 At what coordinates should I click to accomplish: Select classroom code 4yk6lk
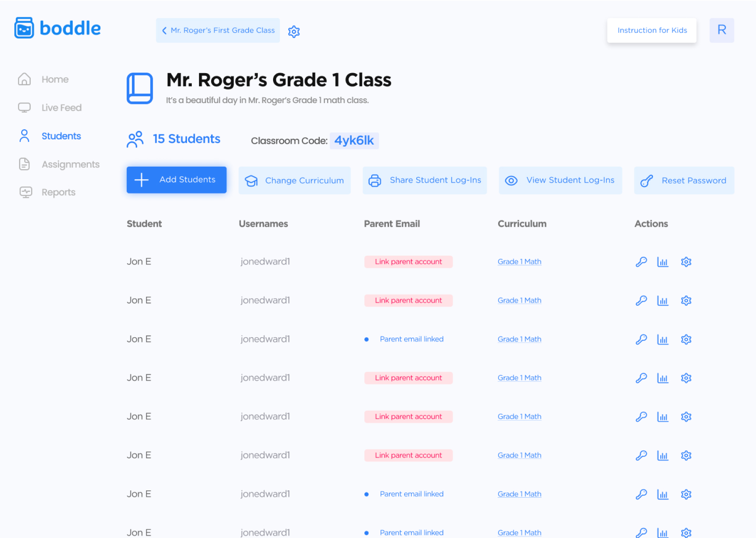coord(354,141)
